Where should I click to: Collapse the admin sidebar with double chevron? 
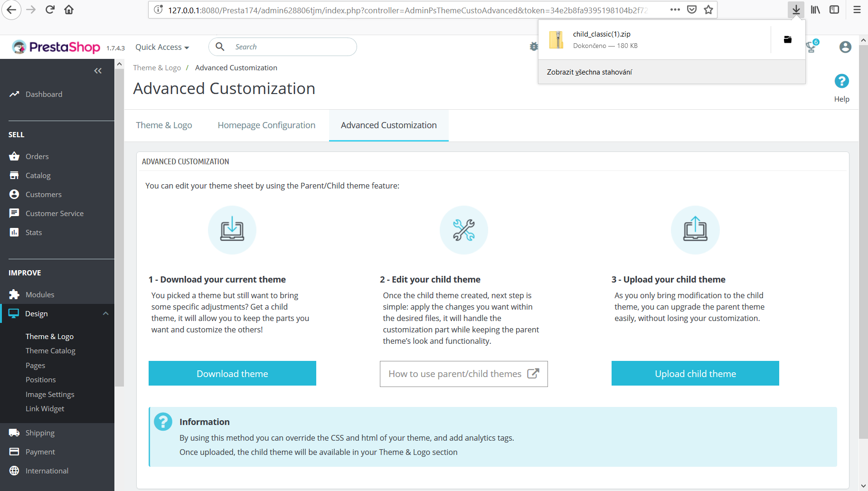pyautogui.click(x=98, y=70)
